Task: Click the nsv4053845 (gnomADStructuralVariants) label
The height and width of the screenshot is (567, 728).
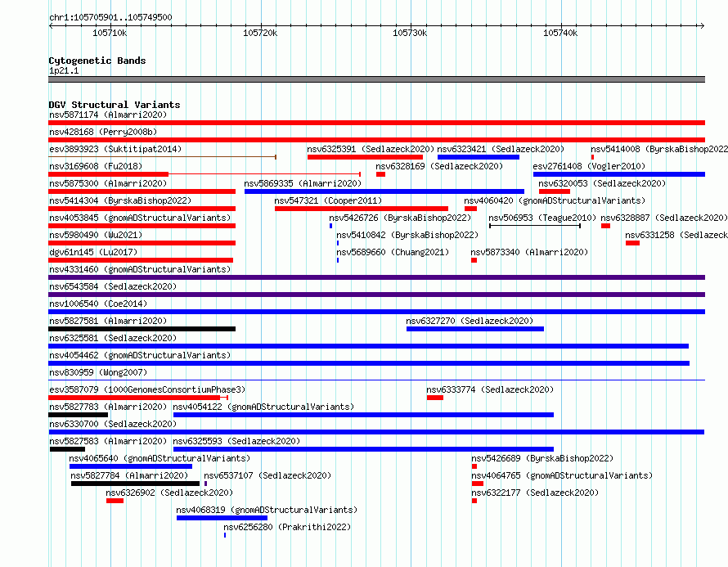Action: click(x=140, y=218)
